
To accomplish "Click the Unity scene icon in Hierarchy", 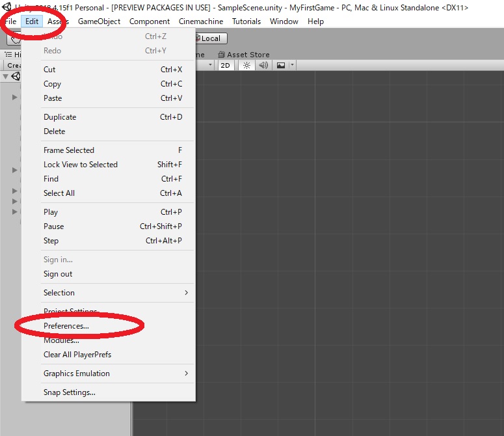I will [x=16, y=77].
